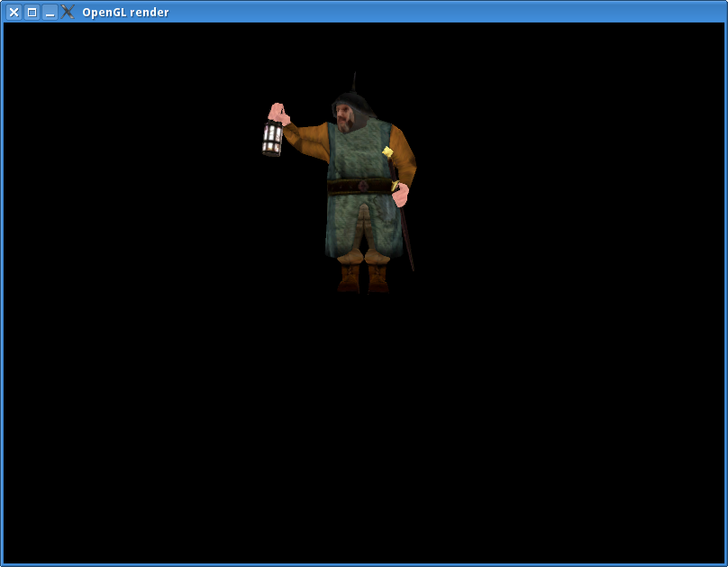This screenshot has width=728, height=567.
Task: Select the yellow sword hilt near the shoulder
Action: 387,152
